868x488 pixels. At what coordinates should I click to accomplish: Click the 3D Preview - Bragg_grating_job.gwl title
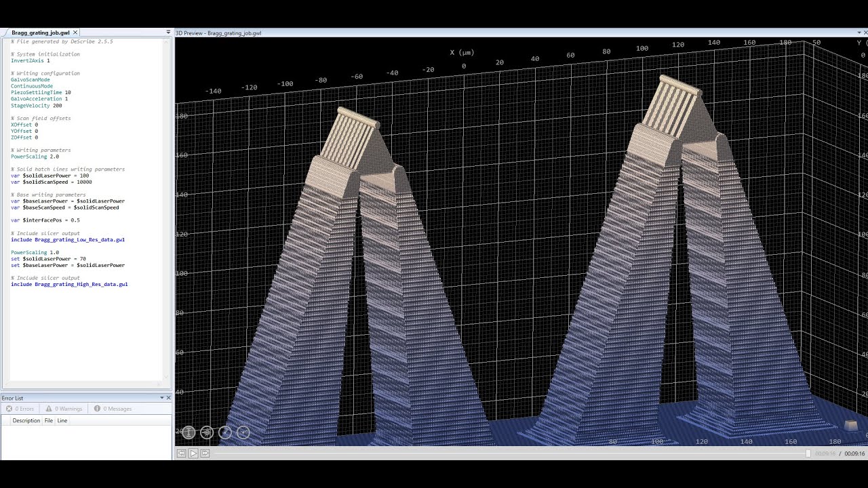[x=218, y=33]
